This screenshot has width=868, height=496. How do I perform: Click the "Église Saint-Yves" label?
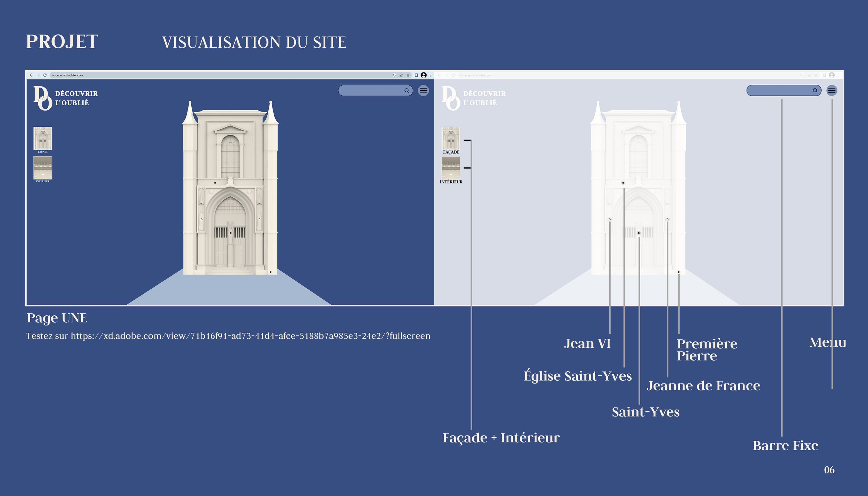pos(578,376)
